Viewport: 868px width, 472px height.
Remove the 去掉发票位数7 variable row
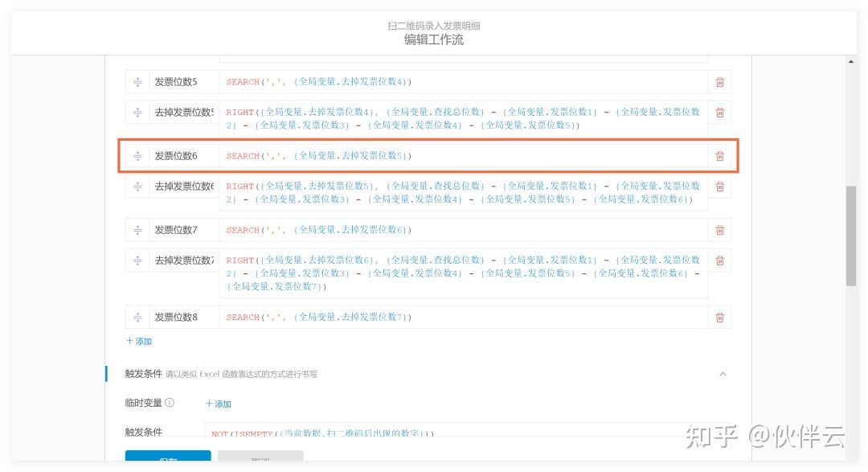[719, 261]
